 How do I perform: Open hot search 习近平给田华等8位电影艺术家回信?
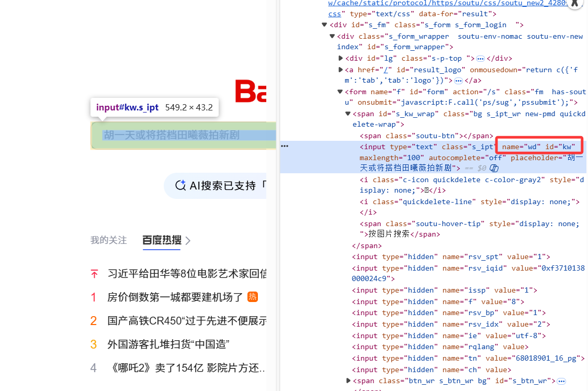point(187,274)
